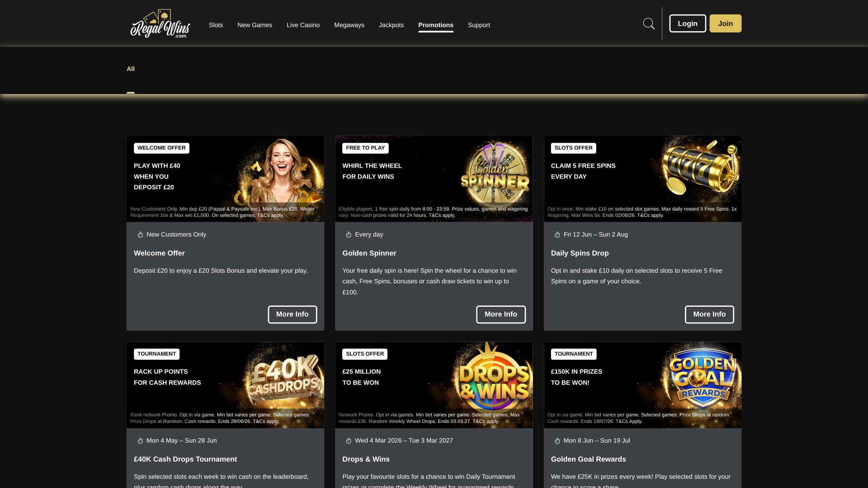Click clock icon beside Mon 4 May – Sun 28 Jun

[x=140, y=441]
